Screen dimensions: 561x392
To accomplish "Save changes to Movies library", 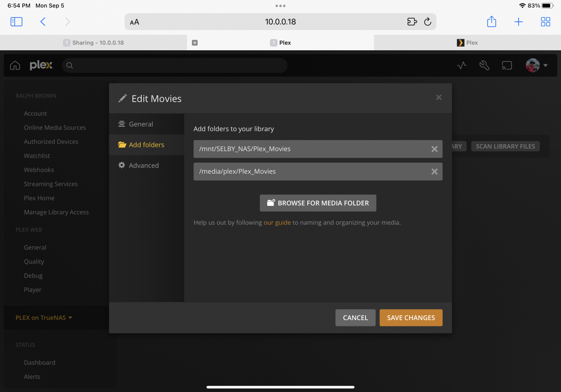I will pyautogui.click(x=411, y=318).
